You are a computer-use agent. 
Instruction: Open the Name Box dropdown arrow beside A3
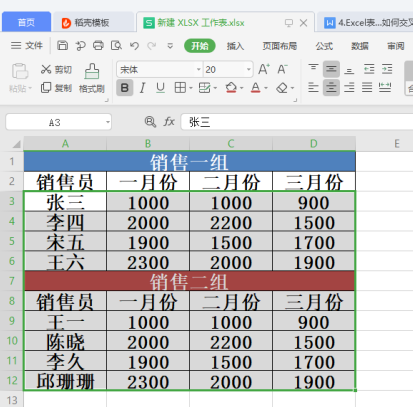108,122
